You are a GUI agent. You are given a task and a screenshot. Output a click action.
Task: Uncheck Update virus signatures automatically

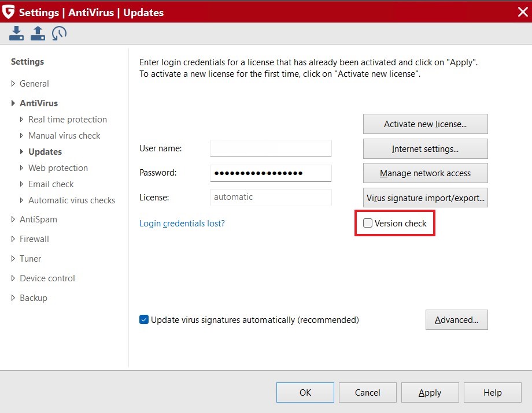[144, 319]
